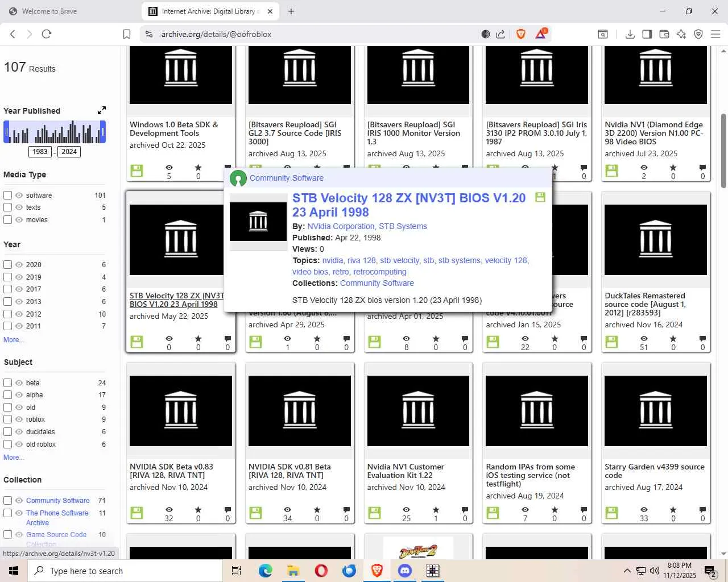Click the Windows search box
Screen dimensions: 728x582
pyautogui.click(x=125, y=571)
